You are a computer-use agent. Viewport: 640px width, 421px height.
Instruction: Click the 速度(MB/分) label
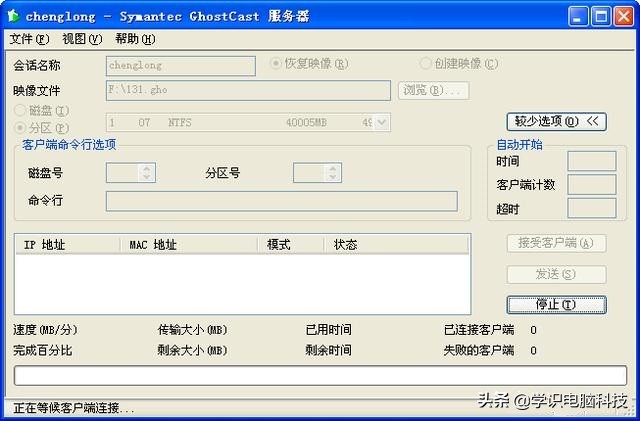[45, 330]
